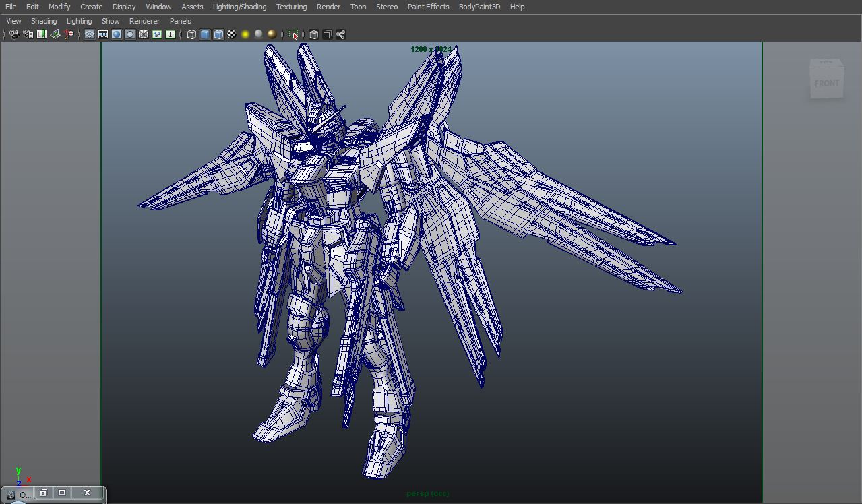
Task: Open the panel Panels menu
Action: pos(180,21)
